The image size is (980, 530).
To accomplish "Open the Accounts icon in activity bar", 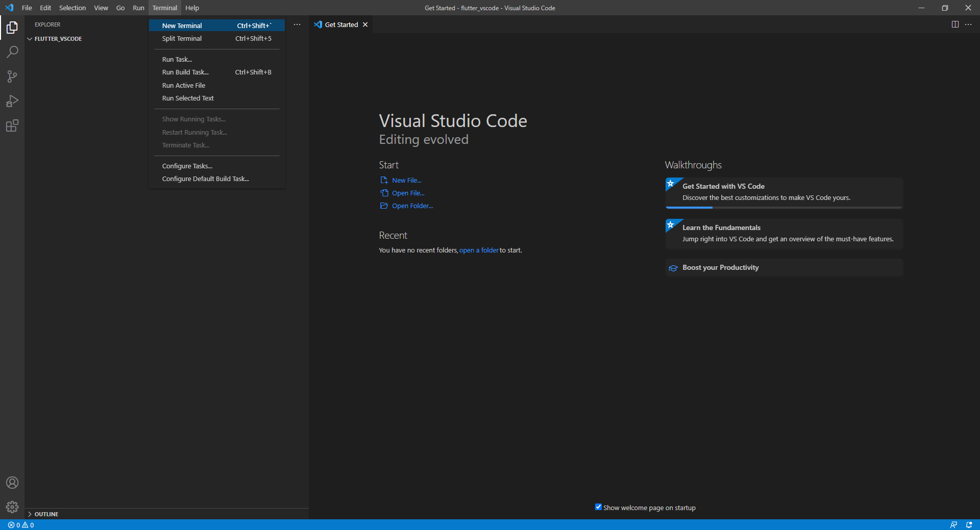I will click(12, 483).
